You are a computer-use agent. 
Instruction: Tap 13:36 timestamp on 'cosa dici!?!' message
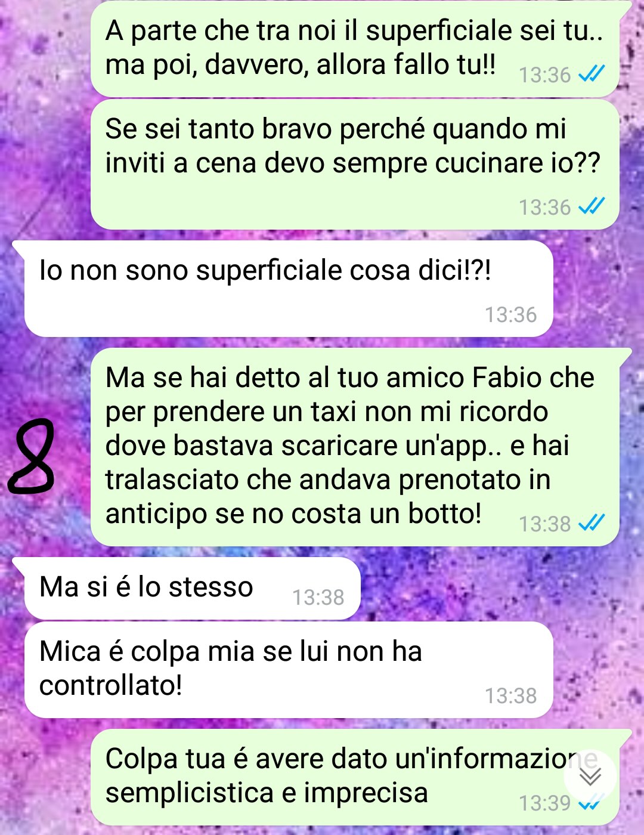pos(510,314)
